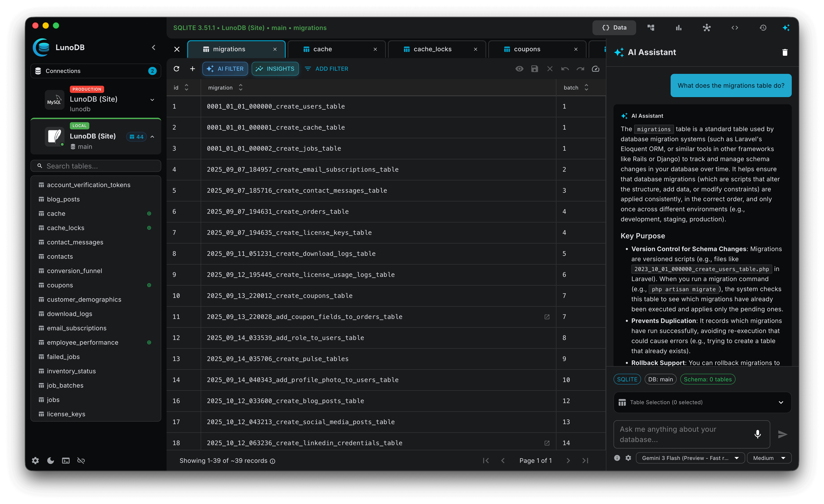Viewport: 824px width, 504px height.
Task: Refresh the migrations table data
Action: (x=177, y=68)
